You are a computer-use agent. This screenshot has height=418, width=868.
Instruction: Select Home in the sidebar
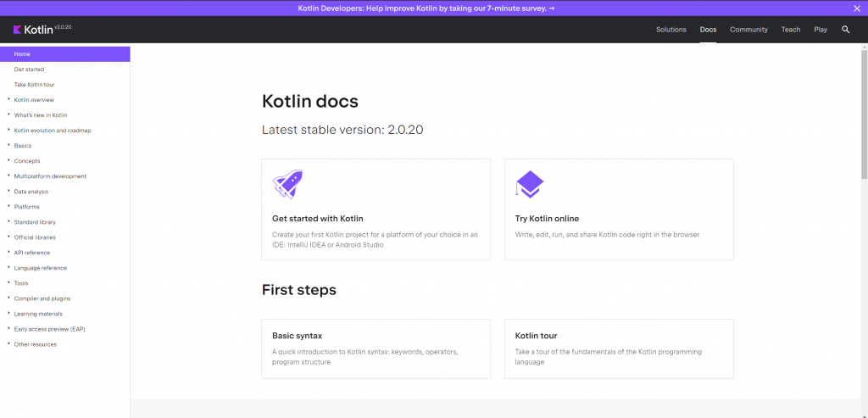point(64,53)
